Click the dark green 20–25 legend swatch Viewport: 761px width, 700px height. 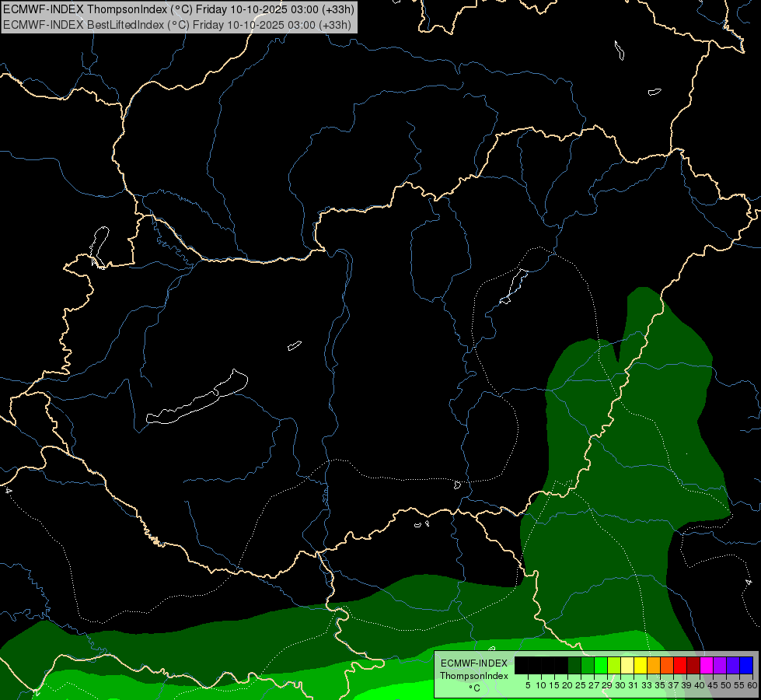click(574, 665)
